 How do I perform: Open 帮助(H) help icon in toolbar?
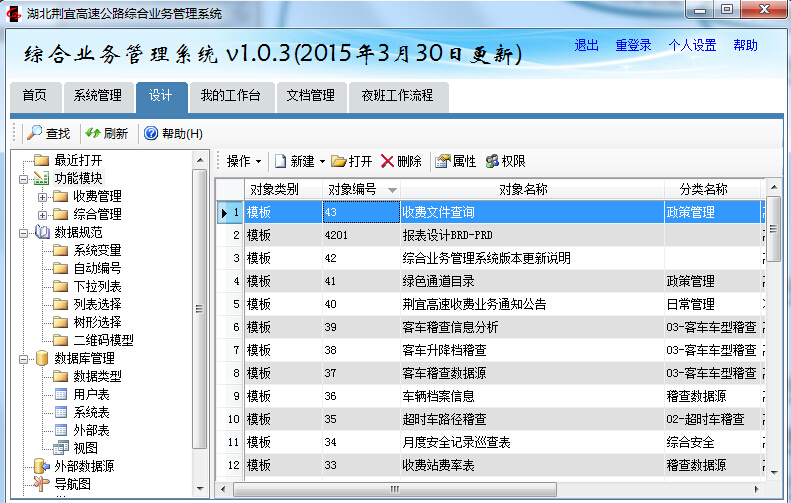click(150, 133)
